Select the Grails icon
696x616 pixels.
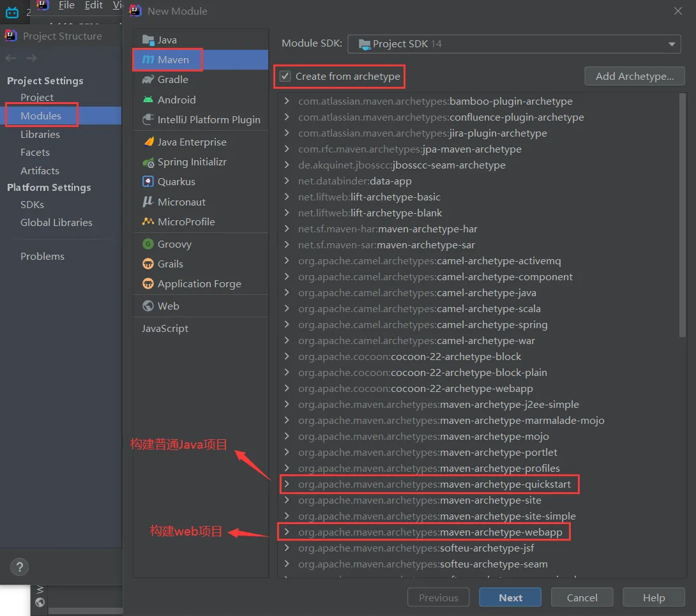click(x=148, y=264)
